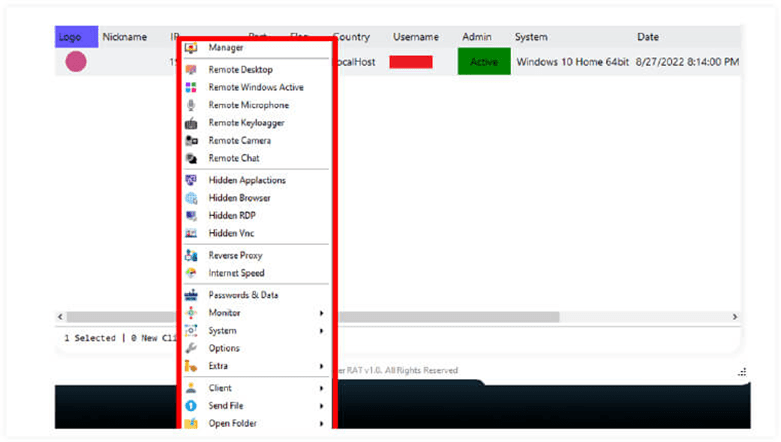Click the Manager icon in context menu

(x=191, y=48)
